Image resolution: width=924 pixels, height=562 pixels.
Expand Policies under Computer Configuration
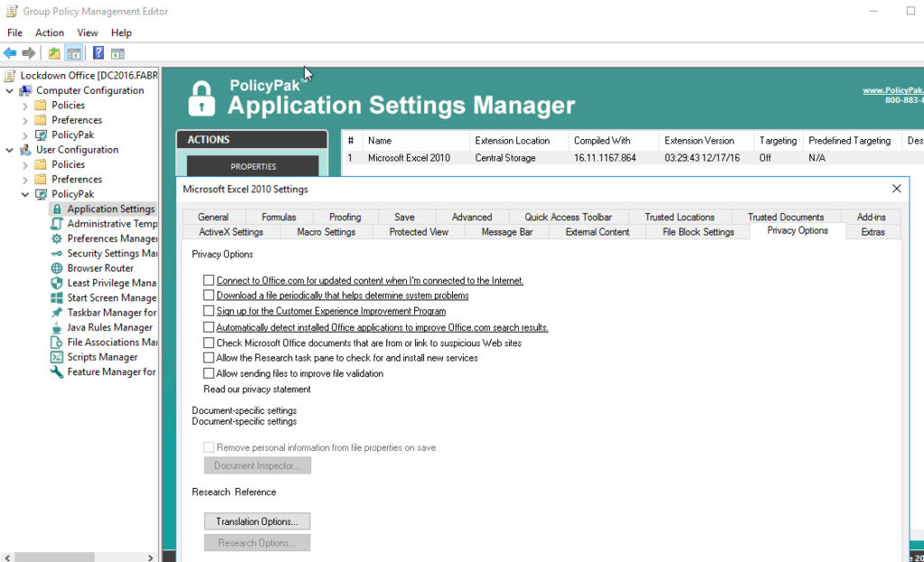[24, 106]
